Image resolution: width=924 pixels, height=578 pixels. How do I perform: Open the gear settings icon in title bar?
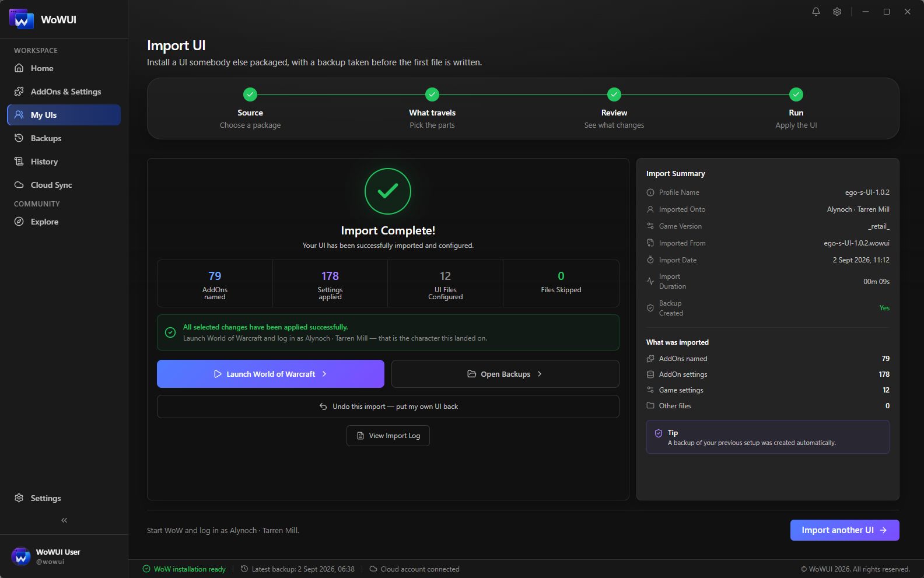pos(837,12)
